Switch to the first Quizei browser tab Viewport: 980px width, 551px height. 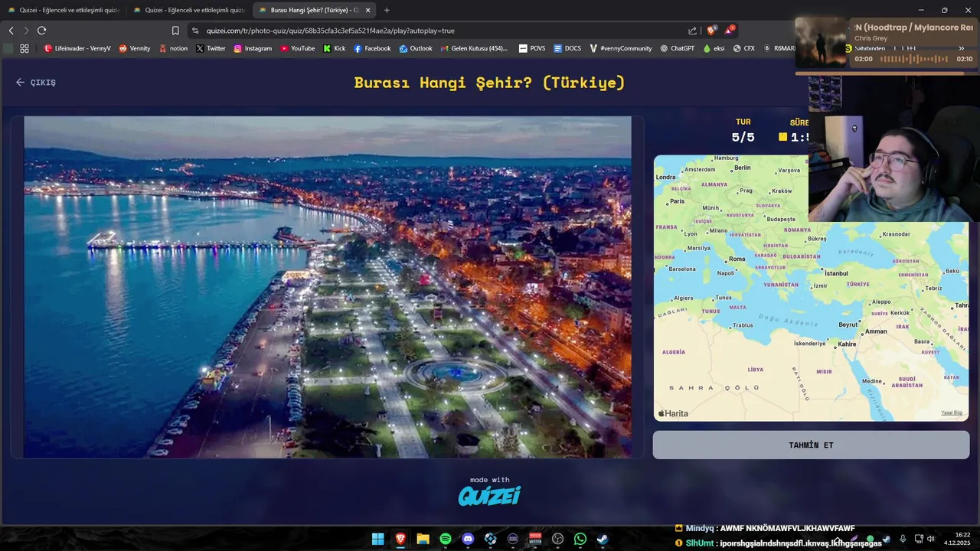coord(63,10)
